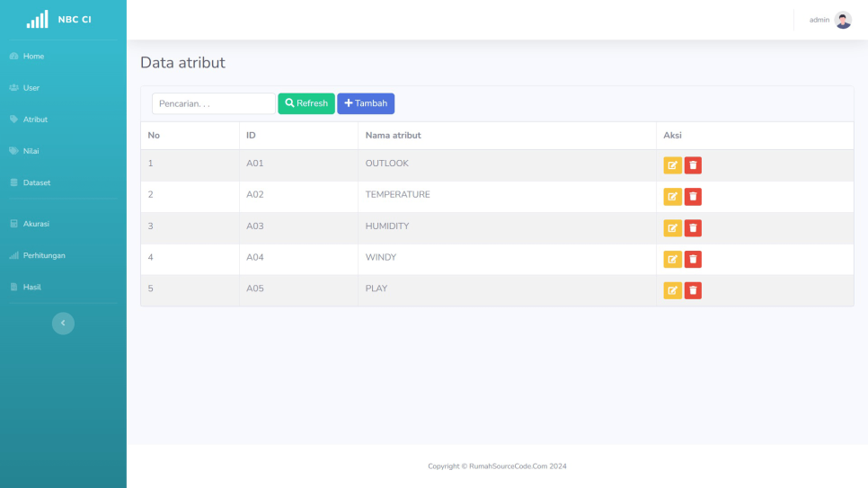Navigate to the Akurasi page

(x=36, y=224)
